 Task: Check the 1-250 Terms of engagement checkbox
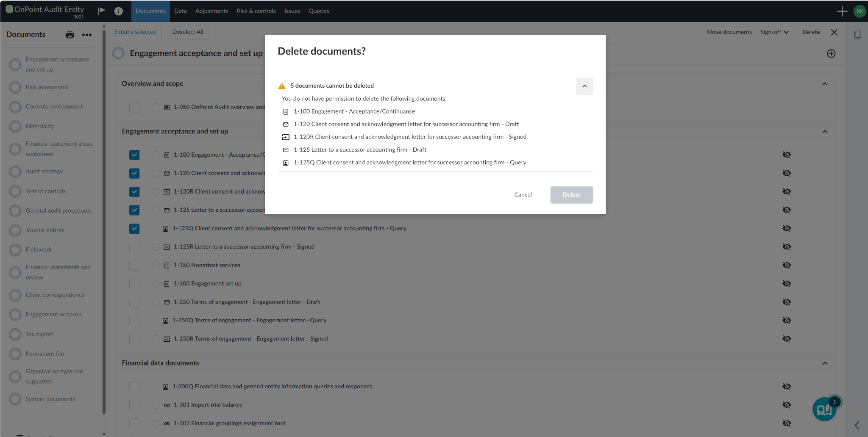pos(134,302)
